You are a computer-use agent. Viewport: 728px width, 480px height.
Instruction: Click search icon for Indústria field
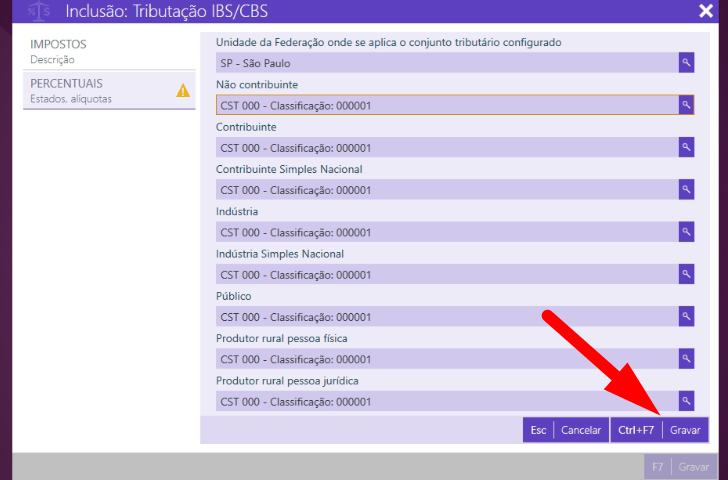click(x=686, y=232)
